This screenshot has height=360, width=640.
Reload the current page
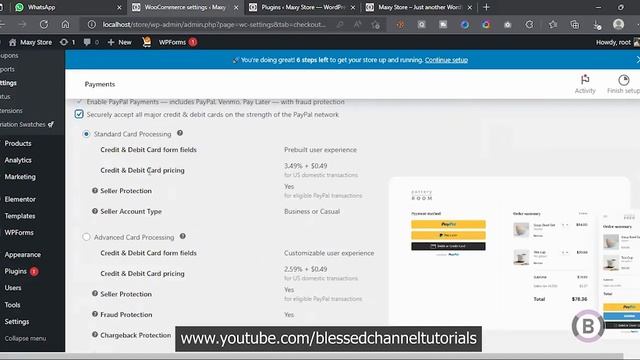pos(44,24)
